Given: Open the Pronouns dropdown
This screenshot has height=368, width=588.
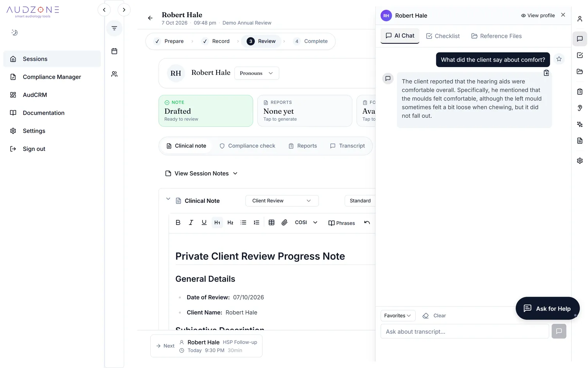Looking at the screenshot, I should 257,73.
